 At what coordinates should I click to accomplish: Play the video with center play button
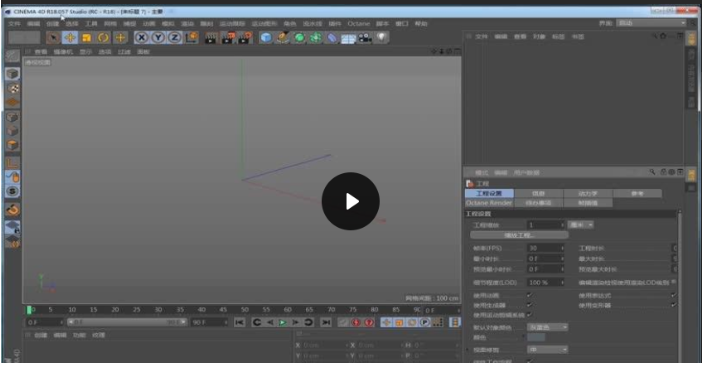point(351,201)
